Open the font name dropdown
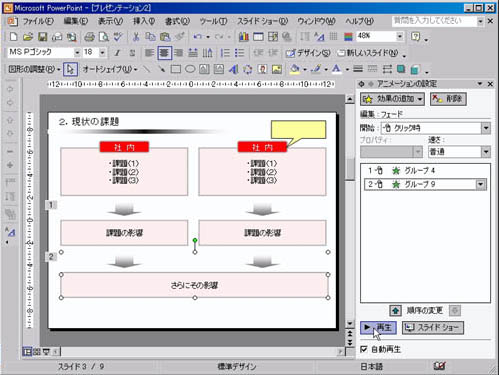 pos(77,53)
